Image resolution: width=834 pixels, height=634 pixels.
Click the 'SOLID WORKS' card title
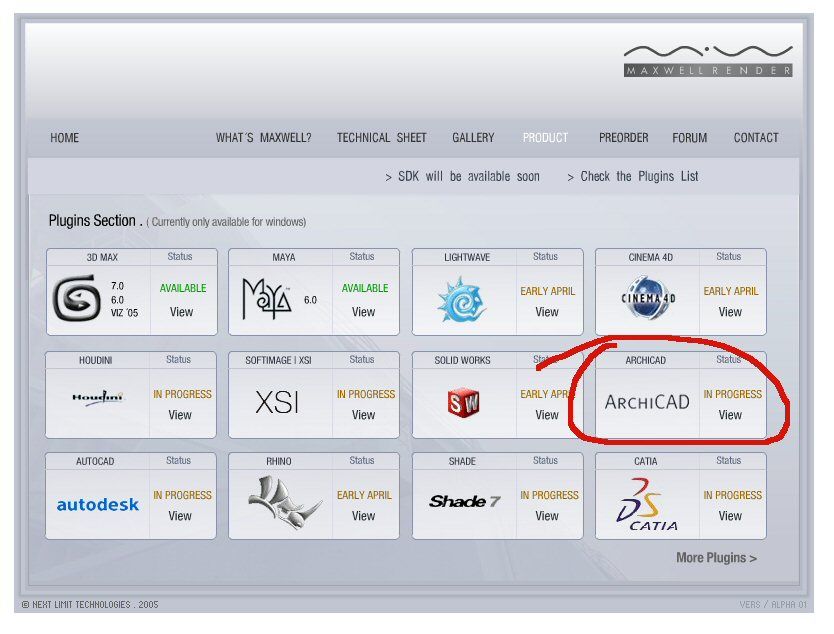tap(462, 360)
